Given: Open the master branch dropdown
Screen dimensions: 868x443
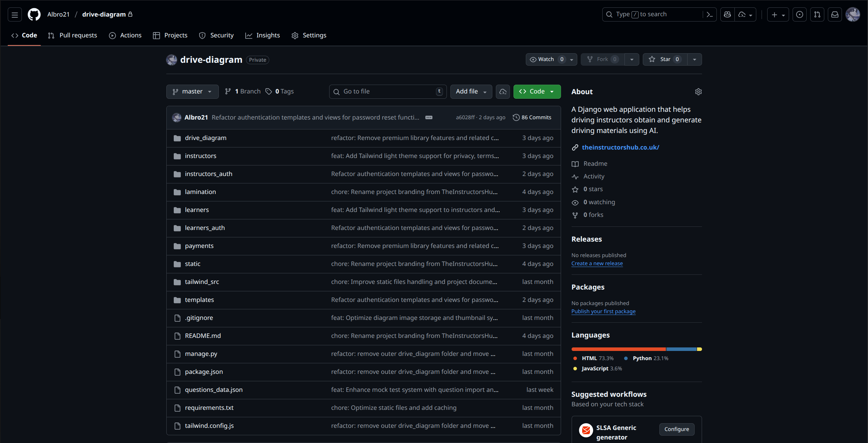Looking at the screenshot, I should pos(192,91).
